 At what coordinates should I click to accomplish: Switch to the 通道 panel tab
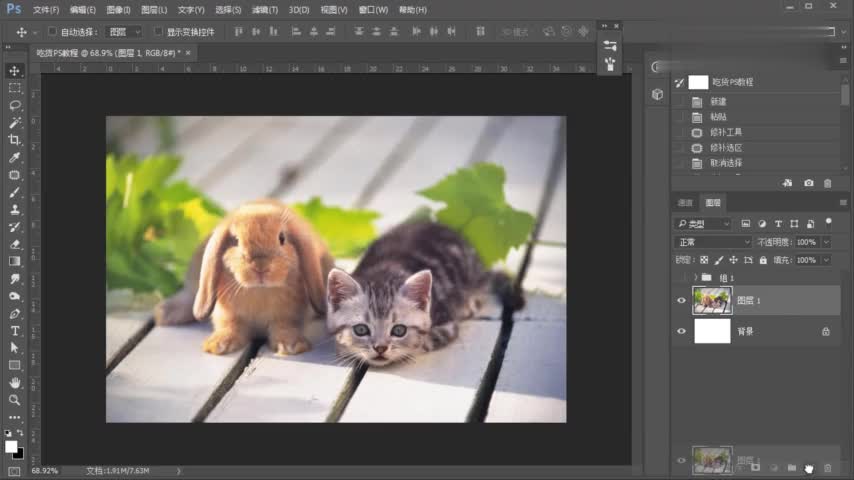pyautogui.click(x=685, y=203)
